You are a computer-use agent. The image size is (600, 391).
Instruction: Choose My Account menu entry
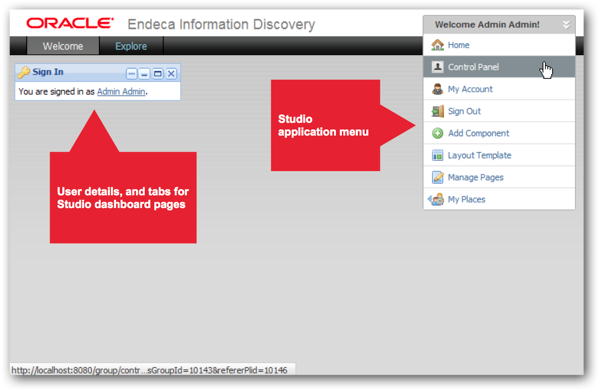point(499,89)
